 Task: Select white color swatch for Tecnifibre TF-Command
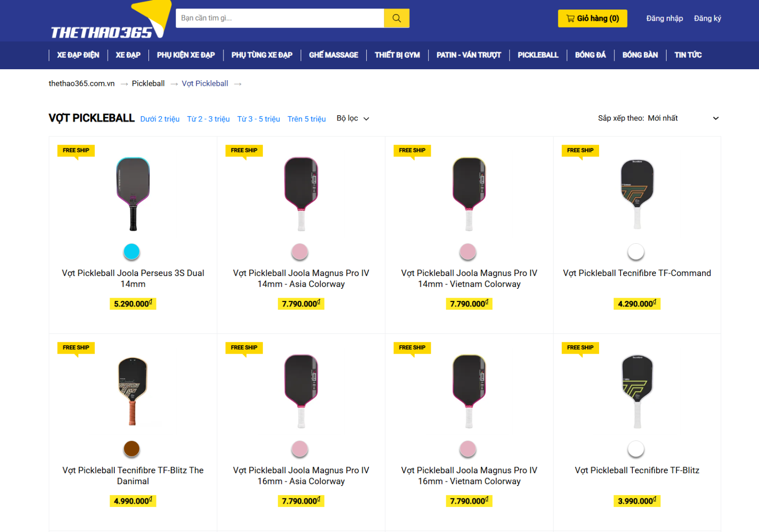(x=636, y=251)
